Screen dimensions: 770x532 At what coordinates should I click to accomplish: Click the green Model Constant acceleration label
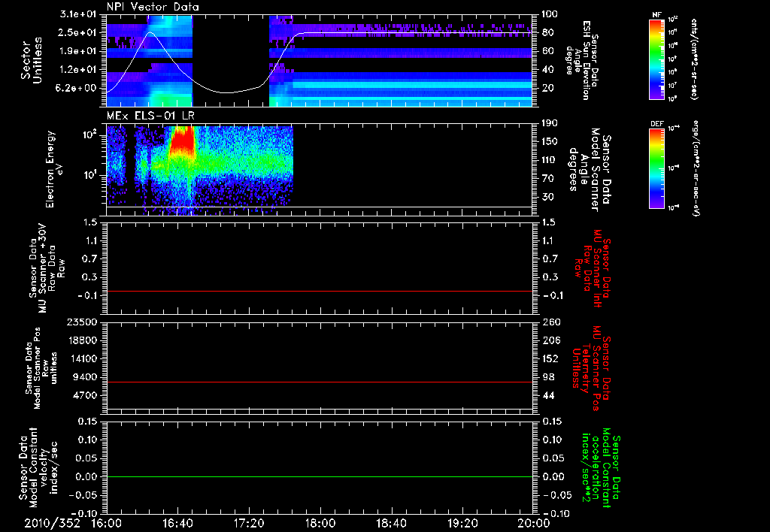click(601, 467)
